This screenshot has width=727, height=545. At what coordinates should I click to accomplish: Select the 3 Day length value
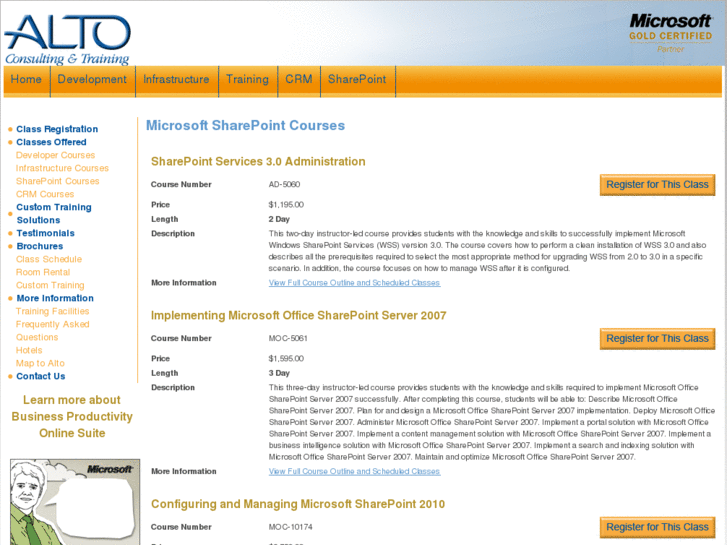pos(279,373)
